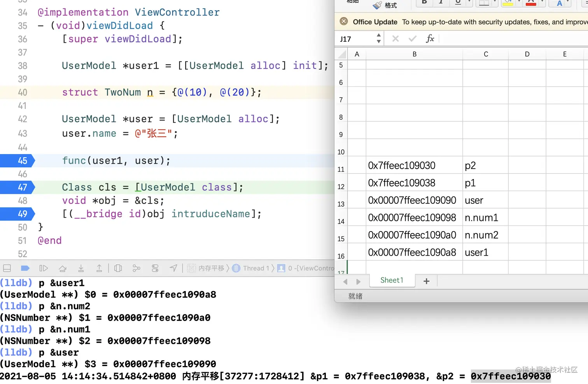Screen dimensions: 588x384
Task: Step out in Xcode debugger
Action: tap(99, 268)
